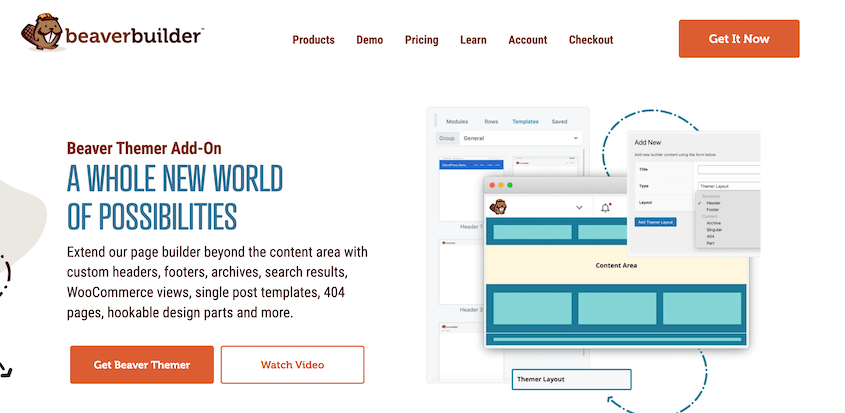Viewport: 845px width, 413px height.
Task: Select the Rows tab in builder panel
Action: coord(491,122)
